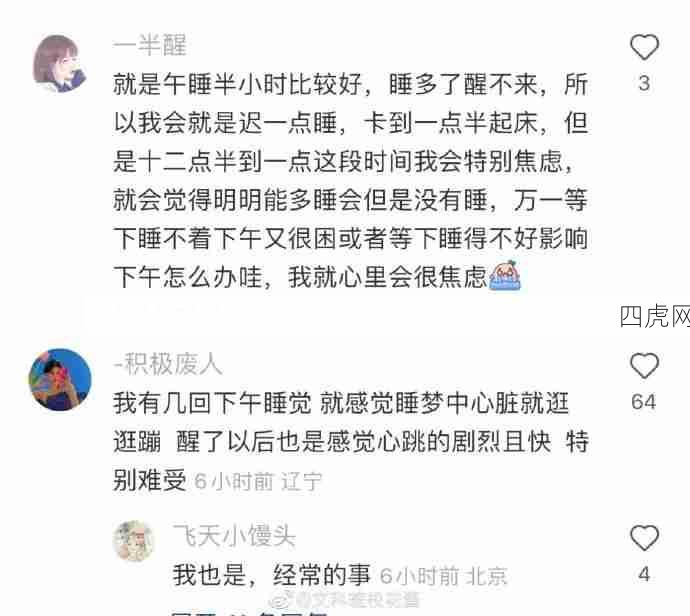690x616 pixels.
Task: Open 一半醒's profile avatar
Action: point(59,63)
